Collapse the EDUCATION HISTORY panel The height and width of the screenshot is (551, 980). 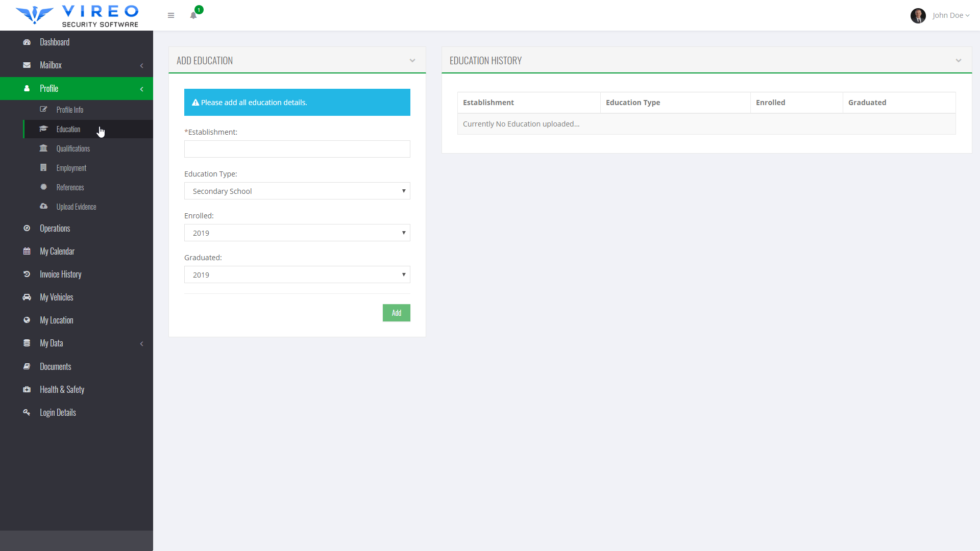[x=959, y=60]
